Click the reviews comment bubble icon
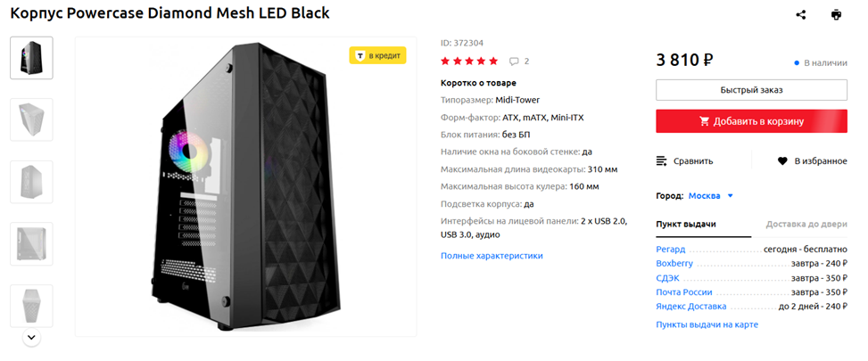The image size is (868, 361). tap(514, 62)
